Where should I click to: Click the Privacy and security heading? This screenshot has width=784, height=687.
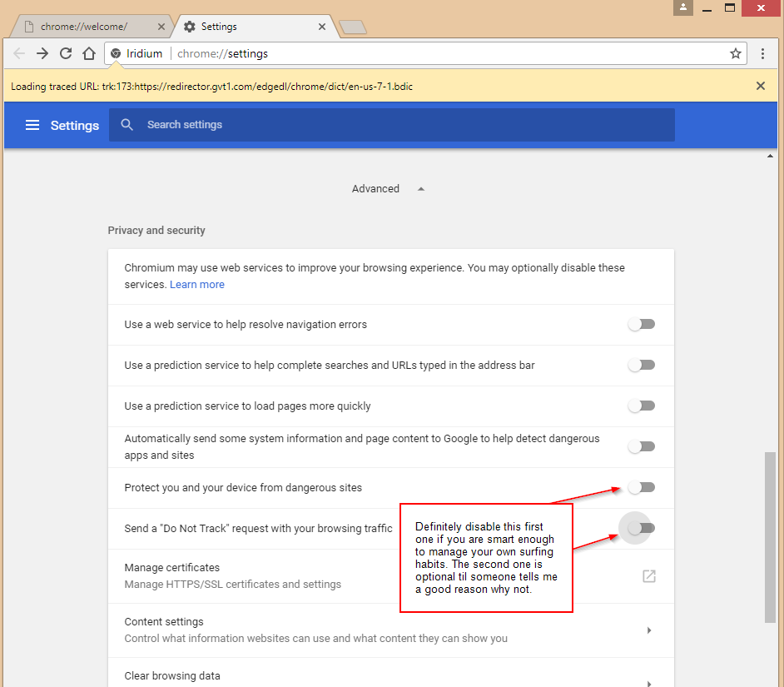click(x=156, y=230)
